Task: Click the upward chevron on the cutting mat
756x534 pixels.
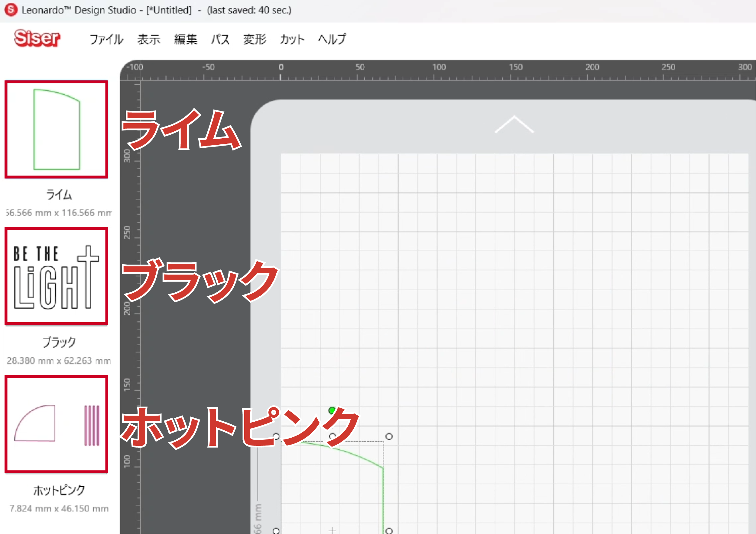Action: (514, 124)
